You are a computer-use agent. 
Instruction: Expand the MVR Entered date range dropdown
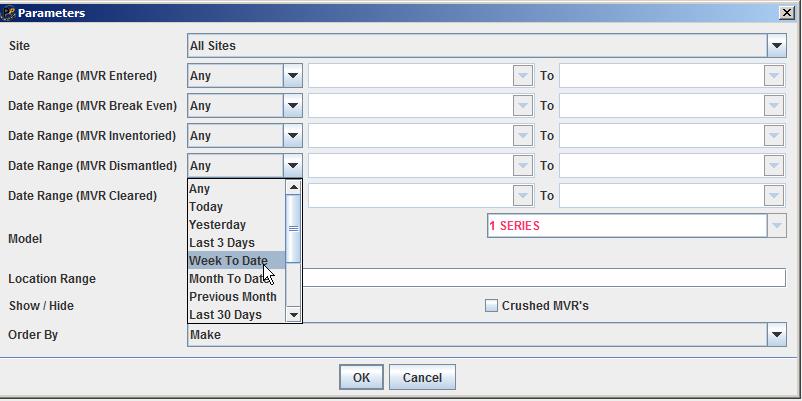[x=292, y=76]
